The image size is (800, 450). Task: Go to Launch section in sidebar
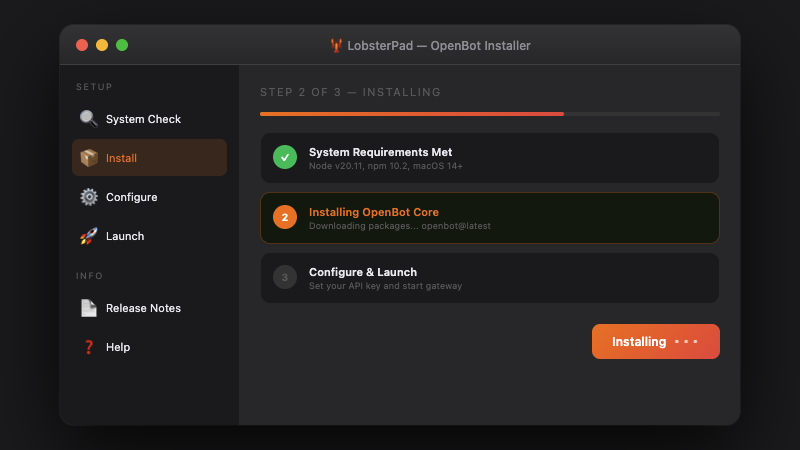tap(125, 236)
